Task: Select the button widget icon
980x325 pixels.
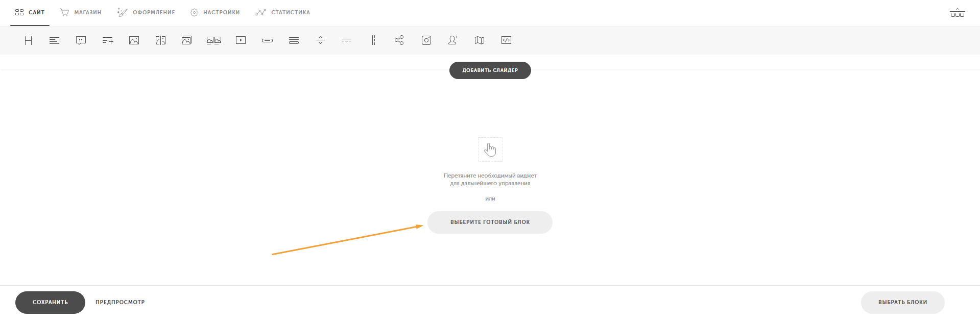Action: point(267,40)
